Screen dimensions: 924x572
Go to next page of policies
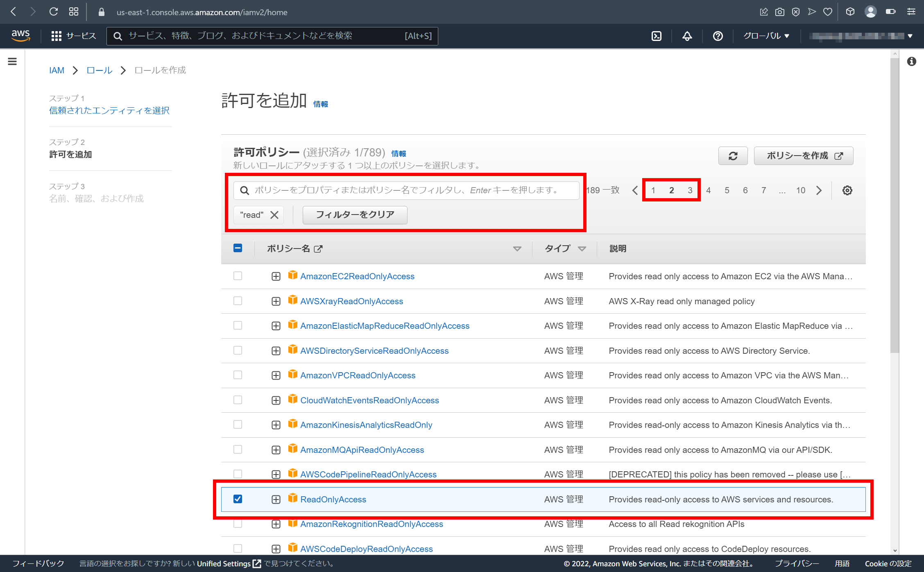pos(819,190)
